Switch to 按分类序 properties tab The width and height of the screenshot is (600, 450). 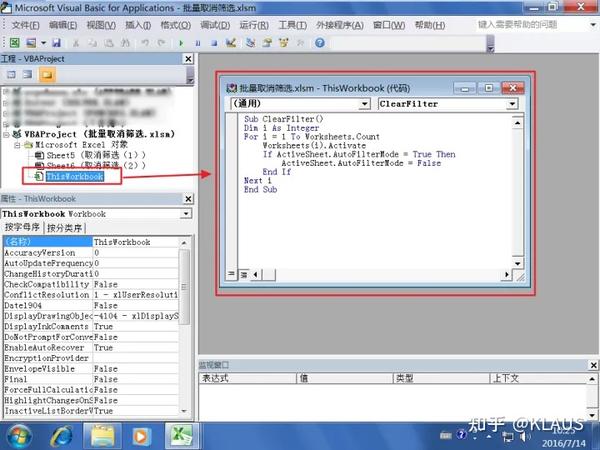click(x=64, y=228)
